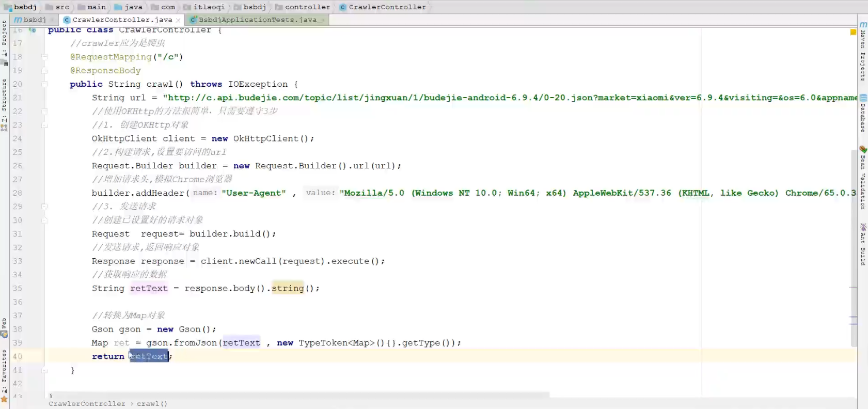Select src in the navigation breadcrumb
868x409 pixels.
pyautogui.click(x=62, y=7)
